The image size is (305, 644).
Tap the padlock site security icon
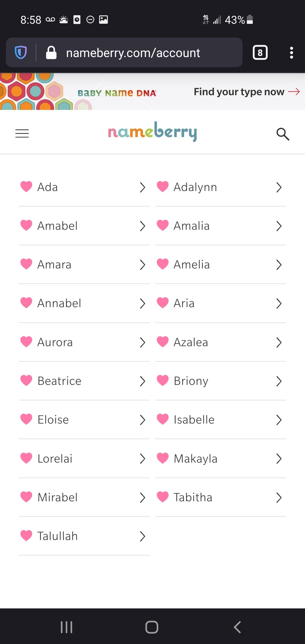pyautogui.click(x=51, y=53)
